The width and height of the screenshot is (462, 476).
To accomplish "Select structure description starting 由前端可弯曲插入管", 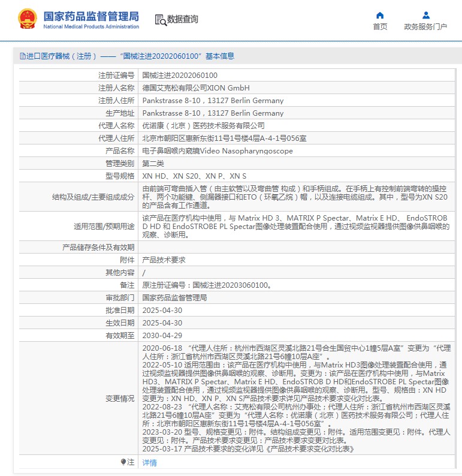I will 295,197.
